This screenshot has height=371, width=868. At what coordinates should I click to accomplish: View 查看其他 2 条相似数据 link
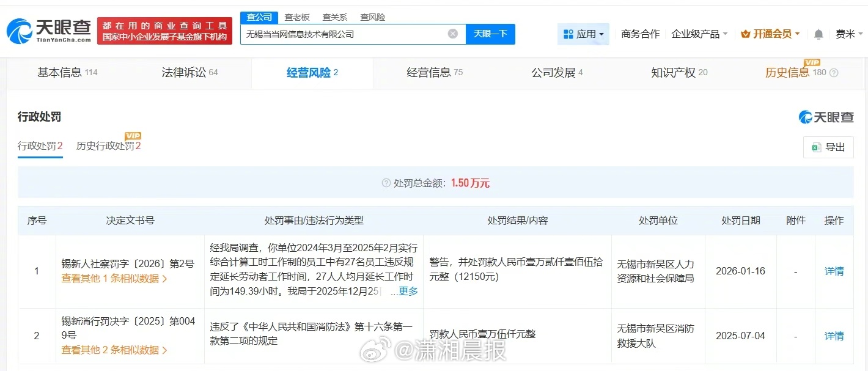click(x=114, y=350)
